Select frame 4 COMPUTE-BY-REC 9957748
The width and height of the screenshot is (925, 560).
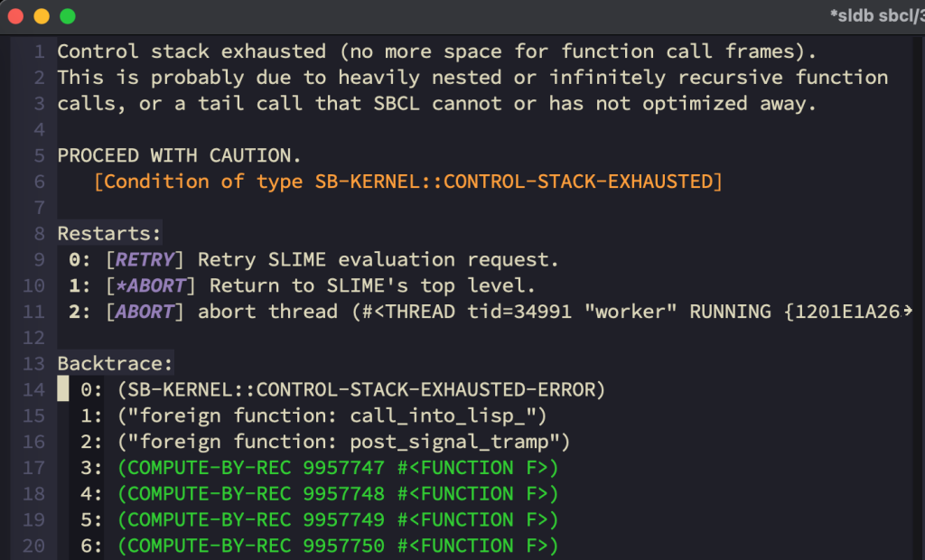pos(338,493)
